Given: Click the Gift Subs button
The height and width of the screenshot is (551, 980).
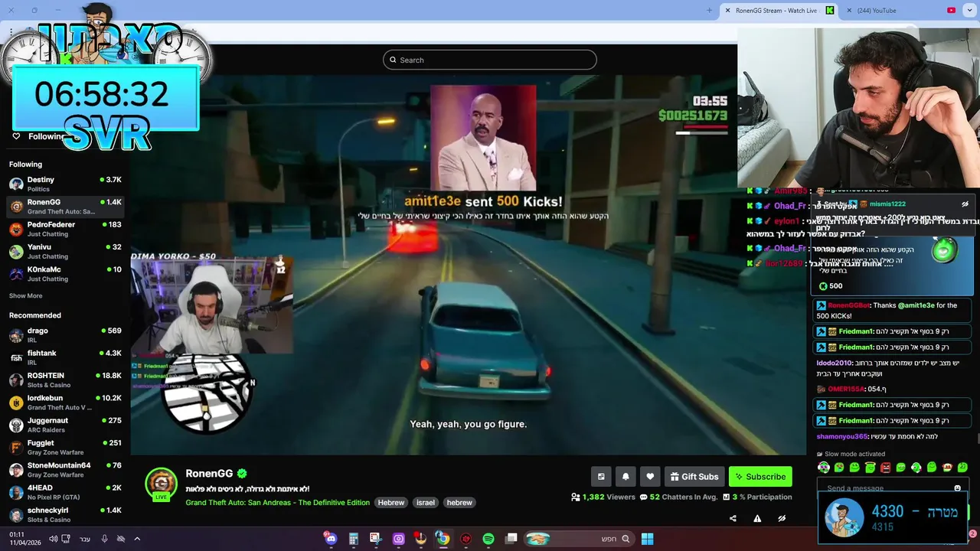Looking at the screenshot, I should pos(694,477).
